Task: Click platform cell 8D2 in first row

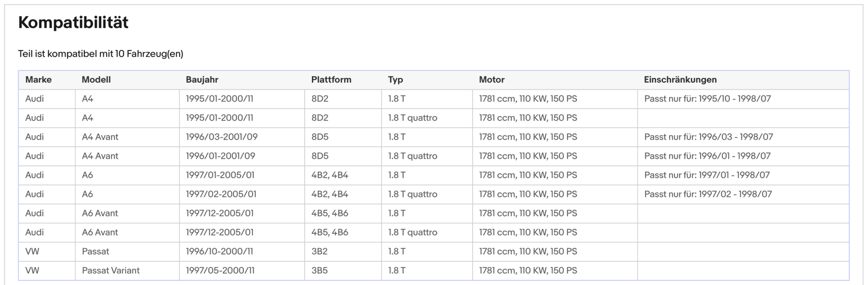Action: click(x=320, y=99)
